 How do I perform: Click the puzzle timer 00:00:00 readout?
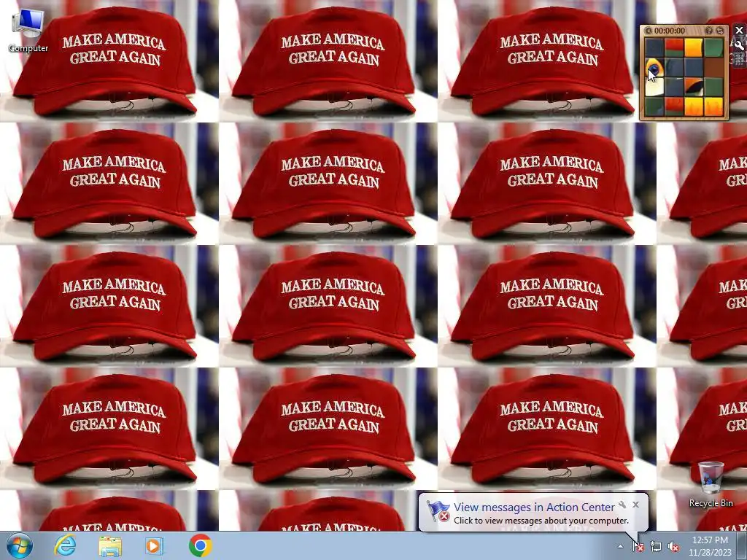coord(670,31)
